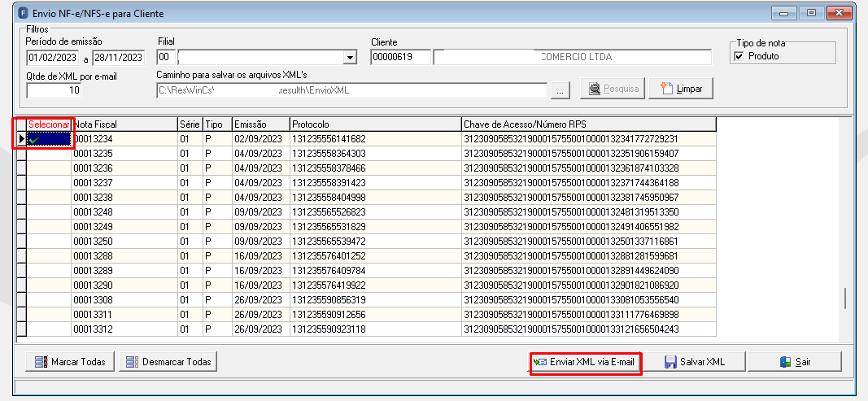The height and width of the screenshot is (401, 868).
Task: Click the Chave de Acesso/Número RPS header
Action: click(x=589, y=124)
